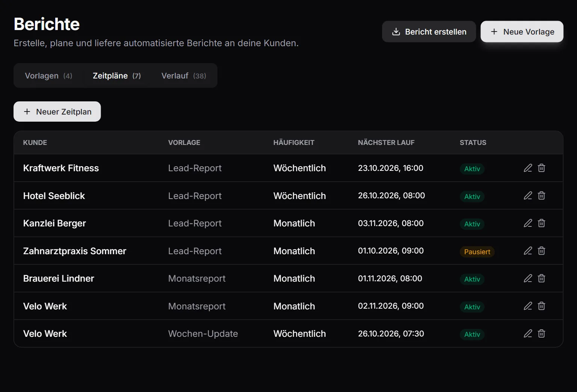The width and height of the screenshot is (577, 392).
Task: Select the Zahnarztpraxis Sommer customer name
Action: click(75, 251)
